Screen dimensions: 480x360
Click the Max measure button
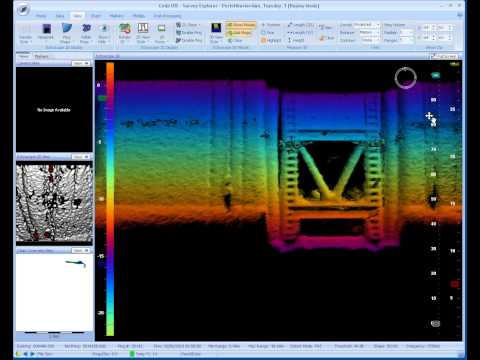tap(325, 27)
